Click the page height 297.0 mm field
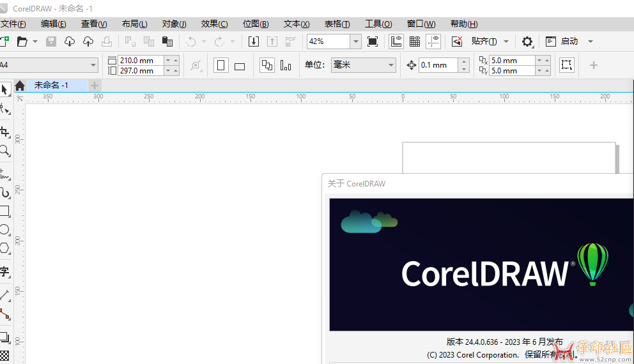Viewport: 634px width, 364px height. click(x=141, y=71)
